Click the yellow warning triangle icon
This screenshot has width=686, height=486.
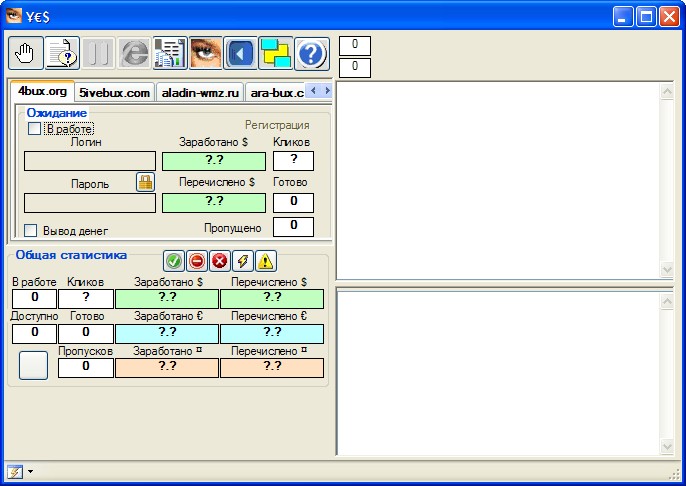pyautogui.click(x=266, y=261)
